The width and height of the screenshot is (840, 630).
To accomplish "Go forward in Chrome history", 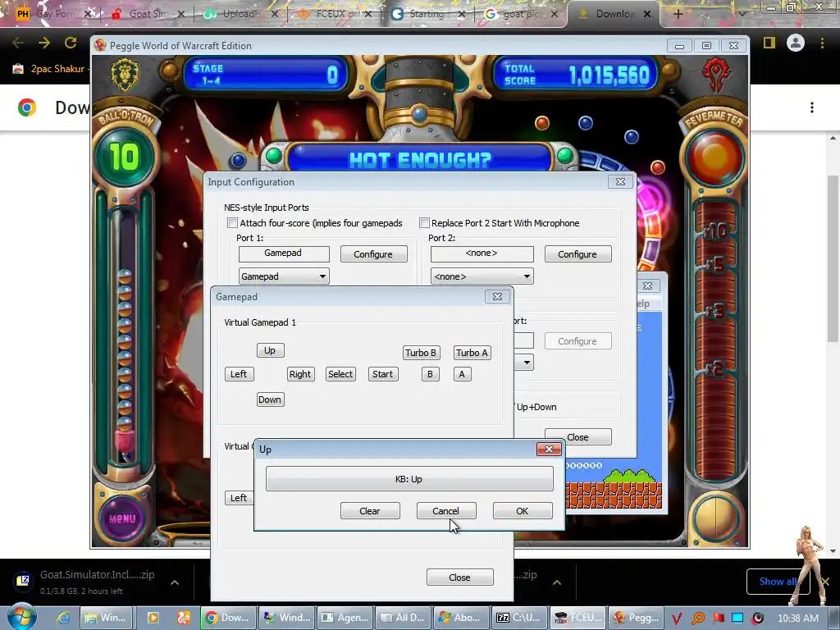I will 44,43.
